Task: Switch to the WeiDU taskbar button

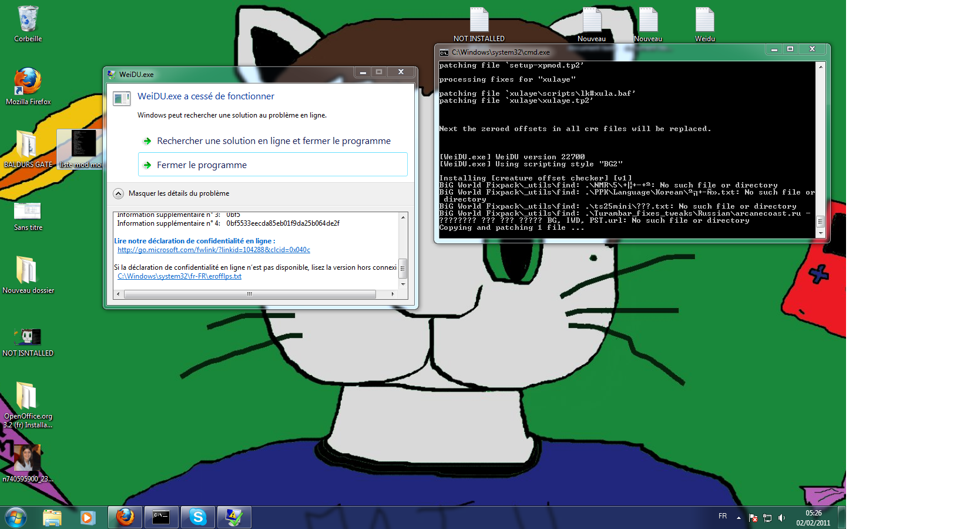Action: coord(234,517)
